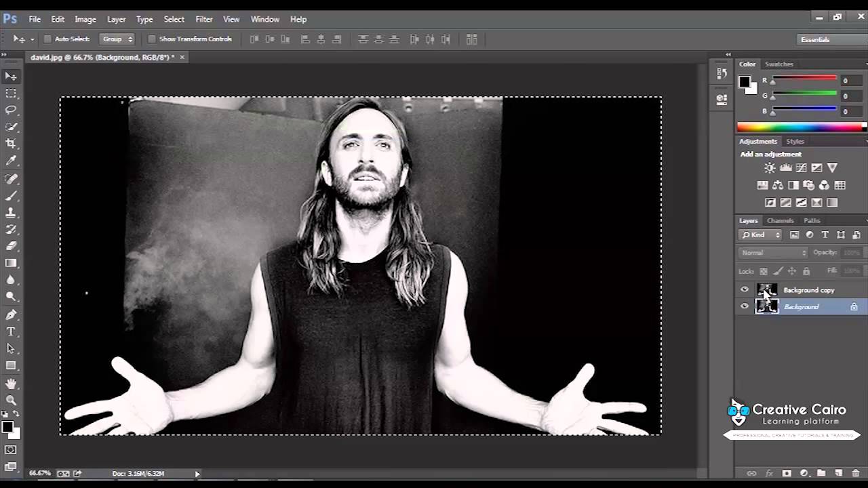This screenshot has height=488, width=868.
Task: Open the Image menu
Action: coord(85,19)
